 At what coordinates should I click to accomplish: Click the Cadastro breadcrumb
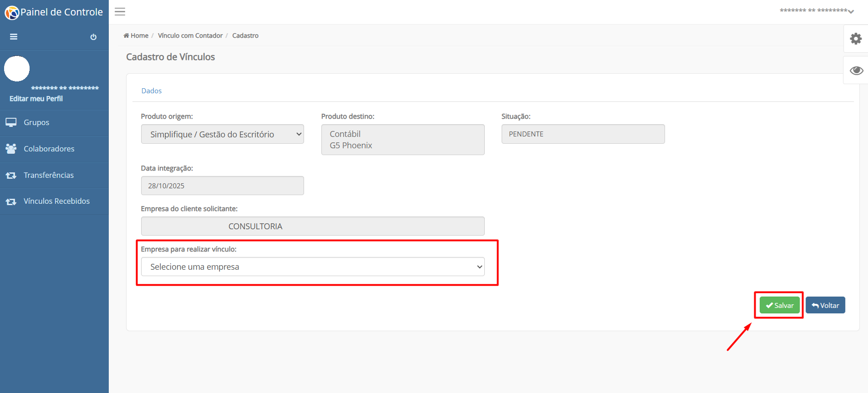[x=245, y=35]
